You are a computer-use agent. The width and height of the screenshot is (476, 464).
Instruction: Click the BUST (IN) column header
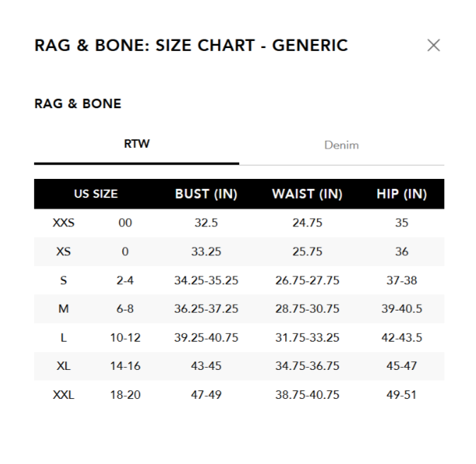tap(206, 194)
